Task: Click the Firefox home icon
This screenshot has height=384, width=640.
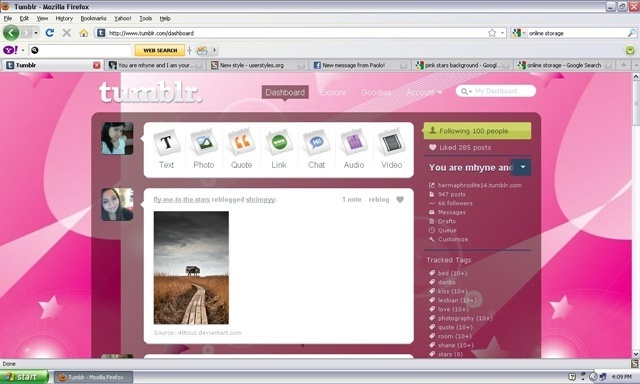Action: (84, 33)
